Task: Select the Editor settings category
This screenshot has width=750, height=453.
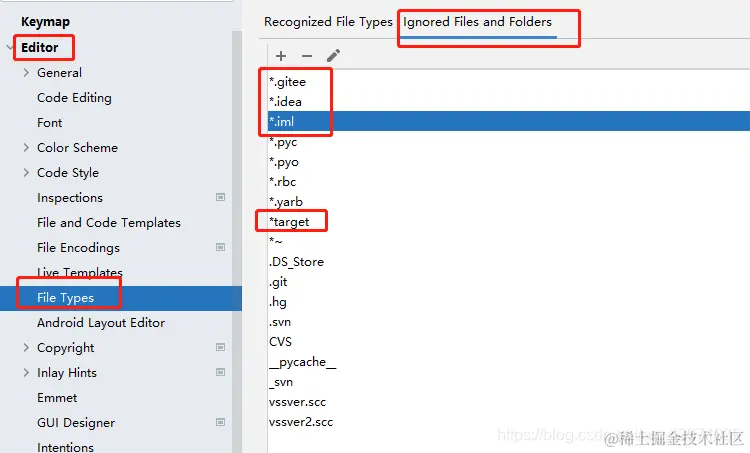Action: [40, 47]
